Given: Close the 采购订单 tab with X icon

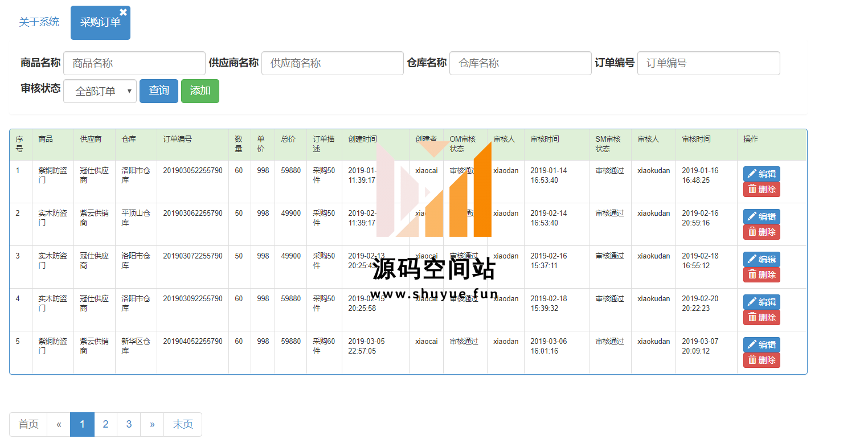Looking at the screenshot, I should point(123,12).
